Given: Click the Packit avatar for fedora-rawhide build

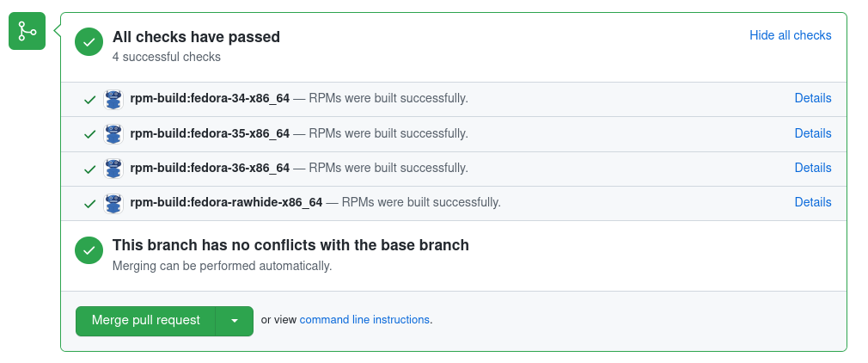Looking at the screenshot, I should point(113,203).
